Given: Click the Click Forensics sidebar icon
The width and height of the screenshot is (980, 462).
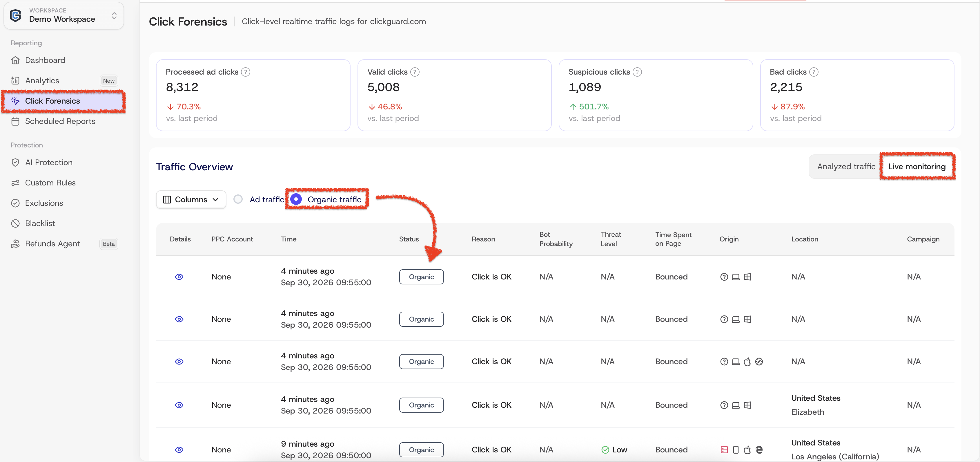Looking at the screenshot, I should (15, 101).
